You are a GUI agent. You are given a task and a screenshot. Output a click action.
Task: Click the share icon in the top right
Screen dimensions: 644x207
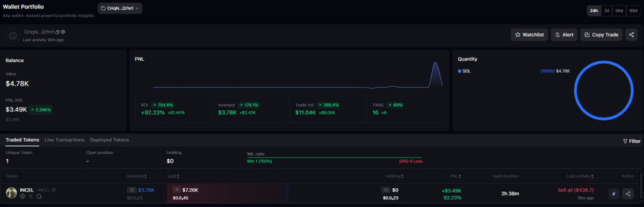pos(631,35)
